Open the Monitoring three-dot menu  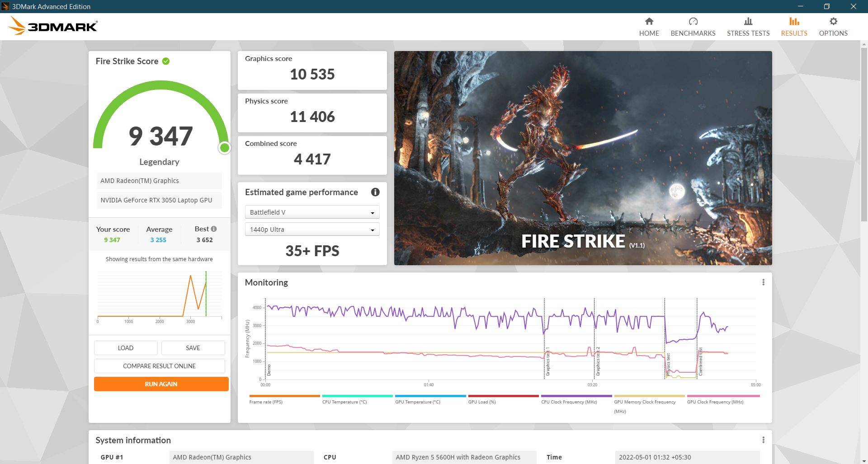(x=763, y=282)
